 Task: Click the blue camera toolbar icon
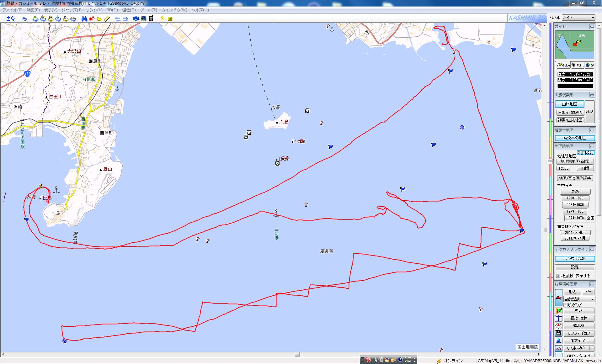coord(136,19)
